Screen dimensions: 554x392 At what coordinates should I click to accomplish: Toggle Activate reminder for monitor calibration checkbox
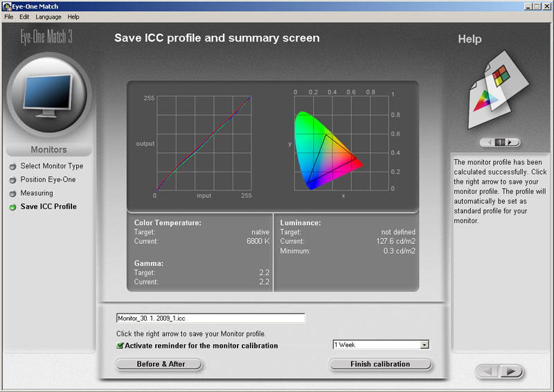click(120, 346)
